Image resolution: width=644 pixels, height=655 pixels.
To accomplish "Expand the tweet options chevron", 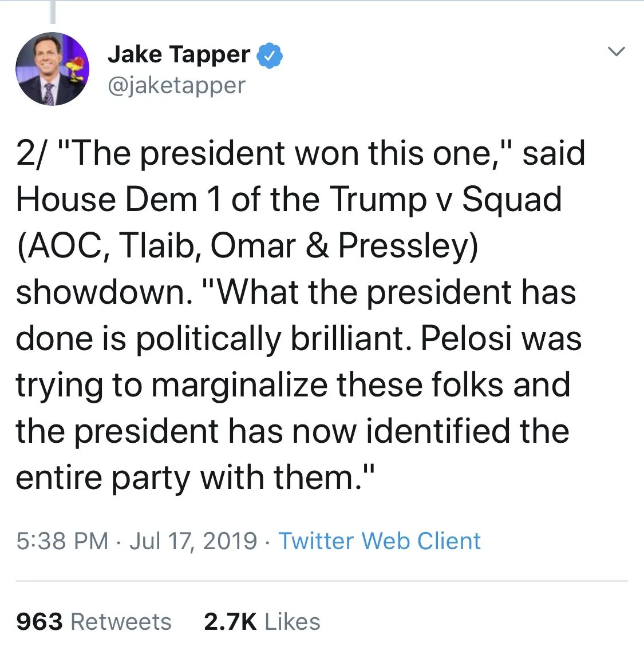I will [616, 51].
